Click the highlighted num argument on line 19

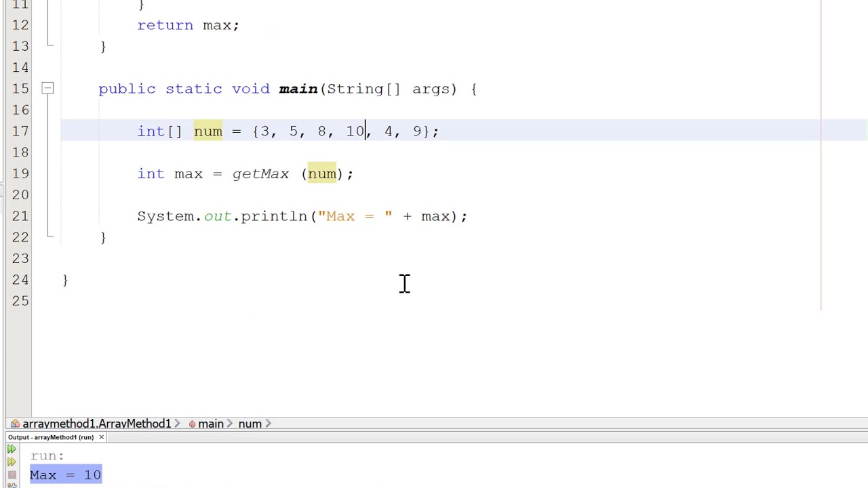(x=321, y=174)
